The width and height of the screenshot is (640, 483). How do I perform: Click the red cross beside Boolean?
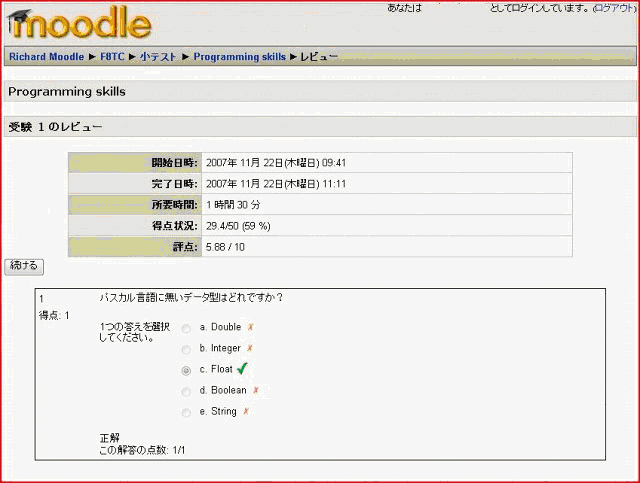256,390
